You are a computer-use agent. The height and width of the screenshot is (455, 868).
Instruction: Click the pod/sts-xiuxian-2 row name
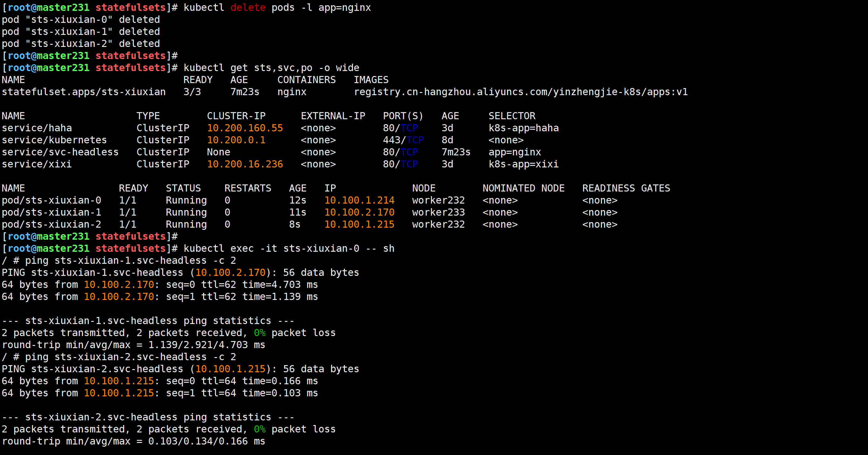(51, 225)
